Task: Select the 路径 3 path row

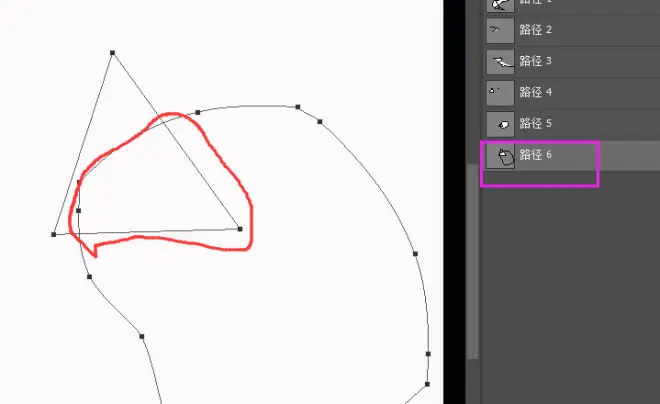Action: [571, 61]
